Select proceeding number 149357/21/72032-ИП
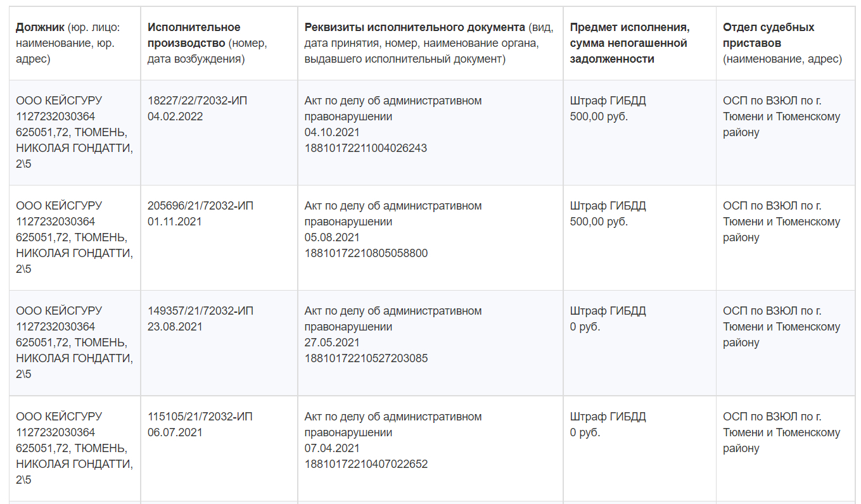This screenshot has height=504, width=861. [x=200, y=311]
